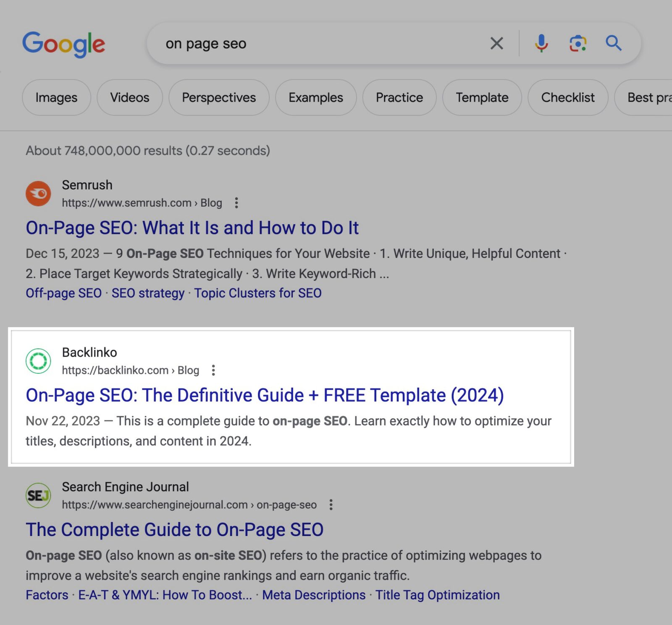Click the Search Engine Journal SEJ icon
Viewport: 672px width, 625px height.
click(38, 496)
